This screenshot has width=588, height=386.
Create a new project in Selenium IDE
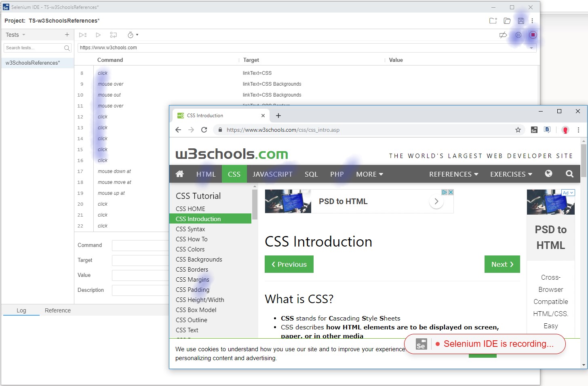(493, 21)
